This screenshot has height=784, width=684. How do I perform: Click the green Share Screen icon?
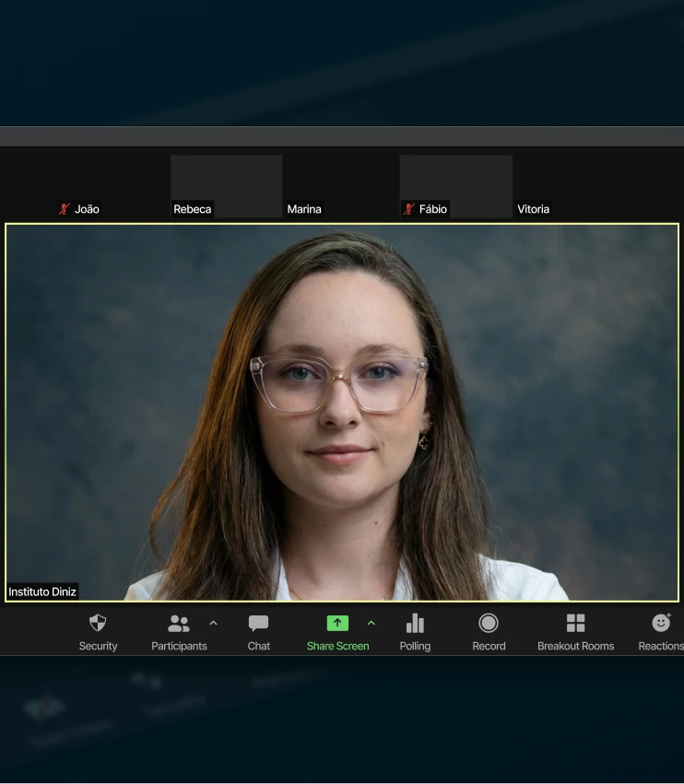click(x=337, y=624)
